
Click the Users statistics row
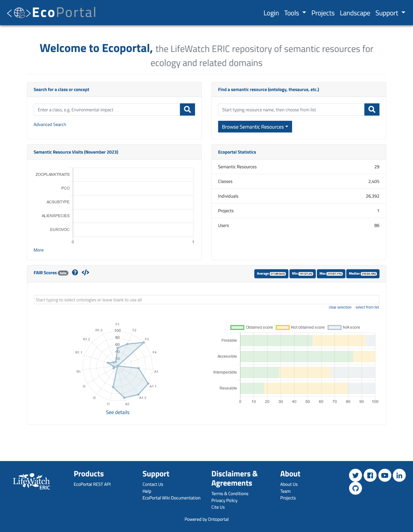[299, 225]
